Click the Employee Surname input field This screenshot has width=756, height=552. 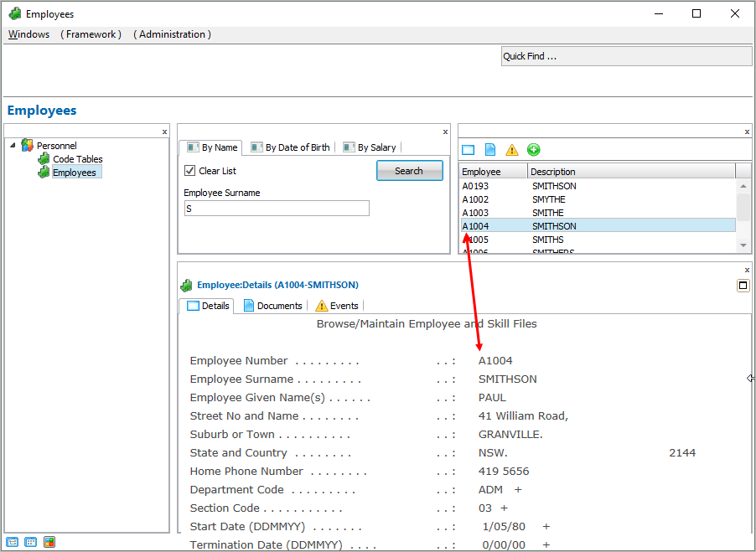coord(277,209)
